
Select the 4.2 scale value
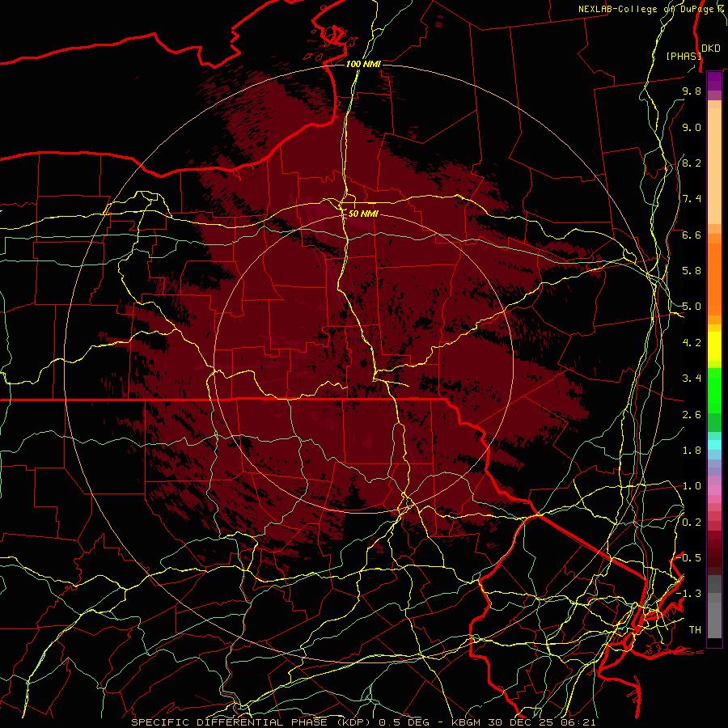(692, 343)
